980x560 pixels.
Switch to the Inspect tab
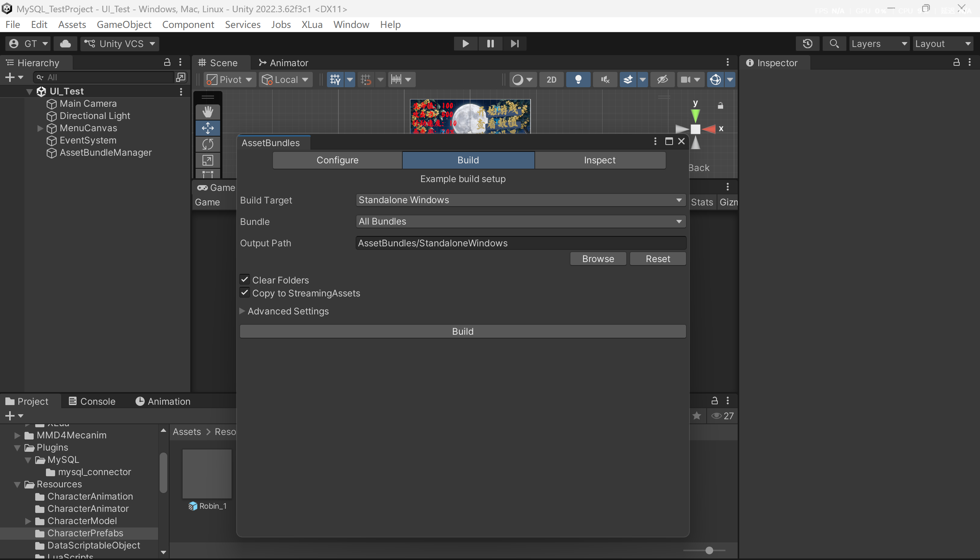coord(600,160)
